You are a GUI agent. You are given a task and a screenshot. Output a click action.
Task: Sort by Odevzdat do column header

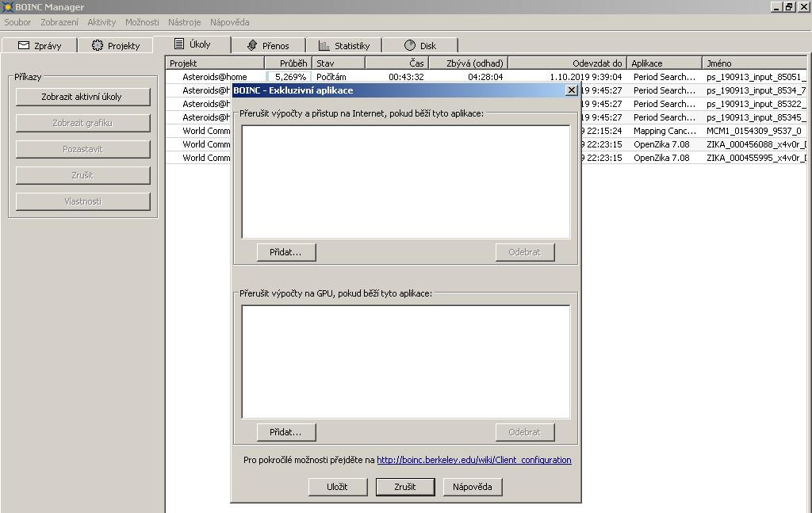[x=567, y=63]
